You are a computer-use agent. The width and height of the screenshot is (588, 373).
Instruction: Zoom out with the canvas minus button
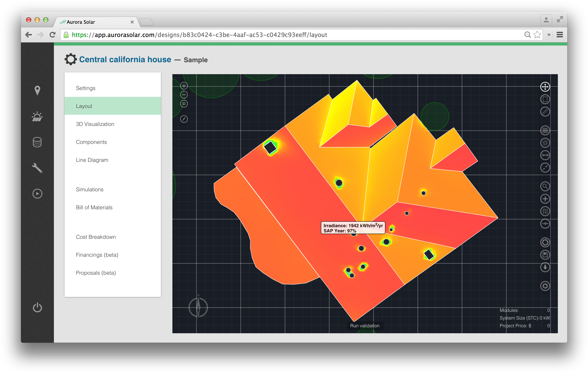[x=184, y=95]
